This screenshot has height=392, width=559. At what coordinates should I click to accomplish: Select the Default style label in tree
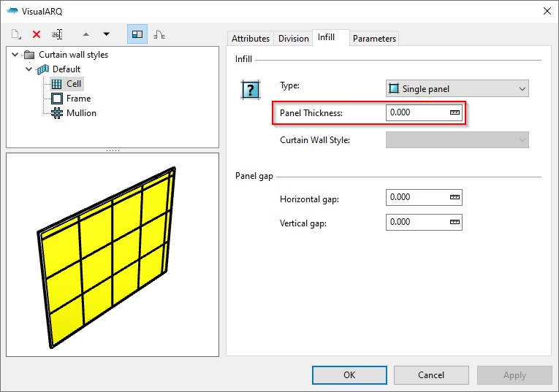pyautogui.click(x=66, y=69)
